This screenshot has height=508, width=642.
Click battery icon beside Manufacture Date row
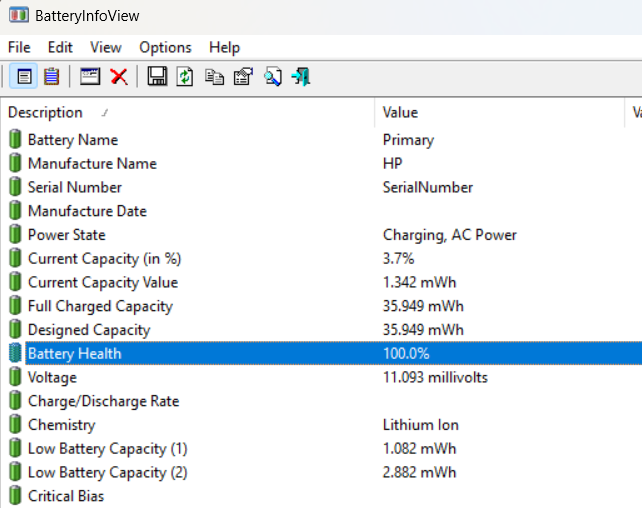pyautogui.click(x=15, y=210)
